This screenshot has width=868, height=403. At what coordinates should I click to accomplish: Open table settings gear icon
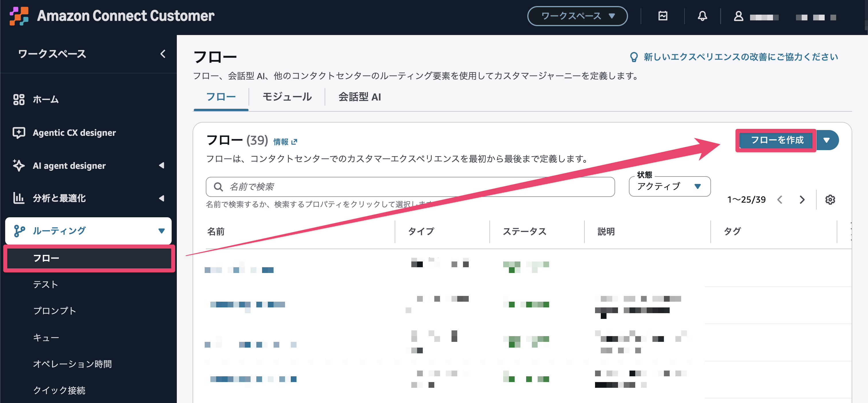(x=830, y=199)
